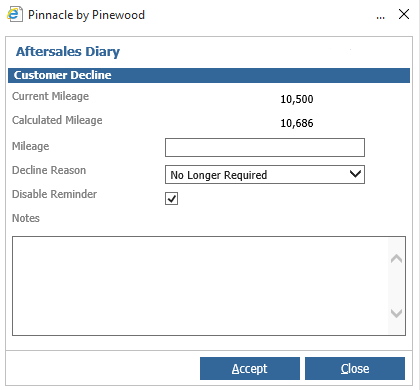Screen dimensions: 420x390
Task: Click the Accept button
Action: 250,369
